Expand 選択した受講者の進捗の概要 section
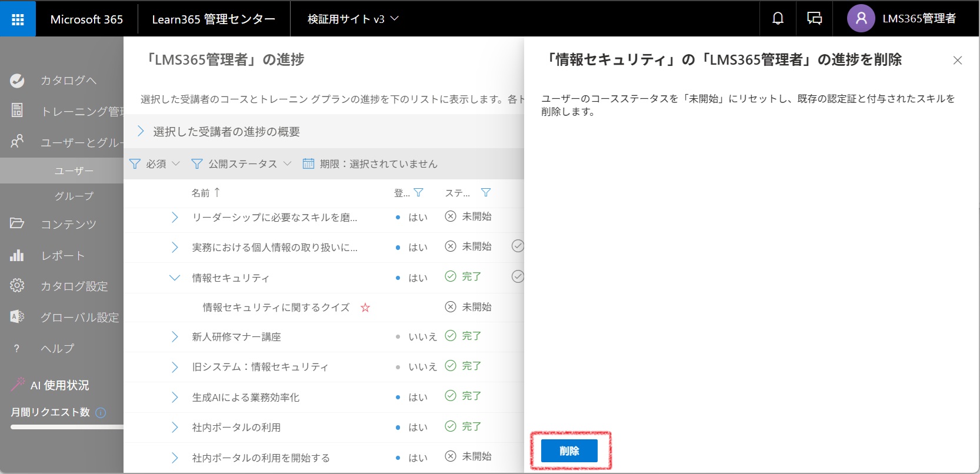Screen dimensions: 980x474 coord(141,131)
